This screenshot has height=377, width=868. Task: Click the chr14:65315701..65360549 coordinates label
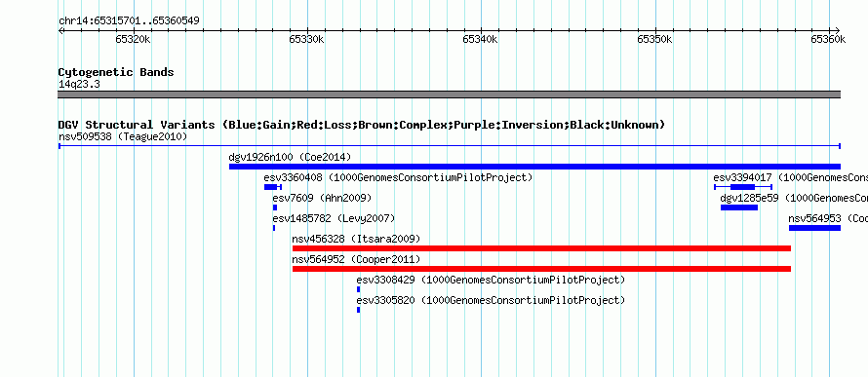click(x=129, y=20)
